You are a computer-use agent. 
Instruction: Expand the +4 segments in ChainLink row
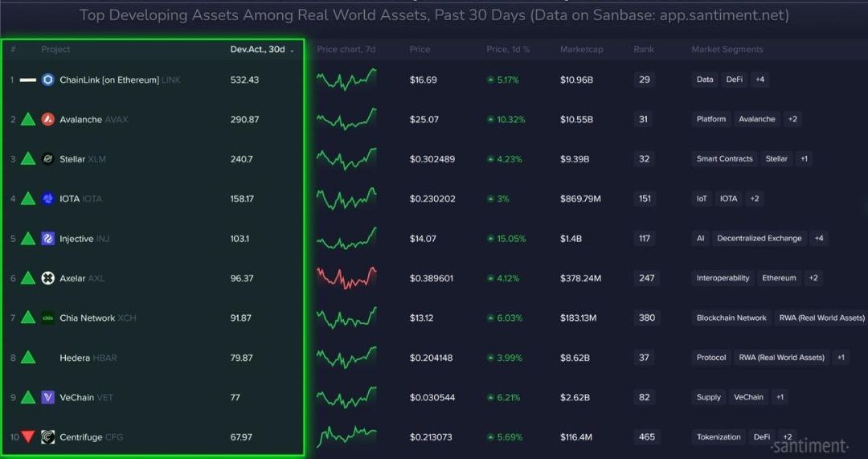pos(760,80)
